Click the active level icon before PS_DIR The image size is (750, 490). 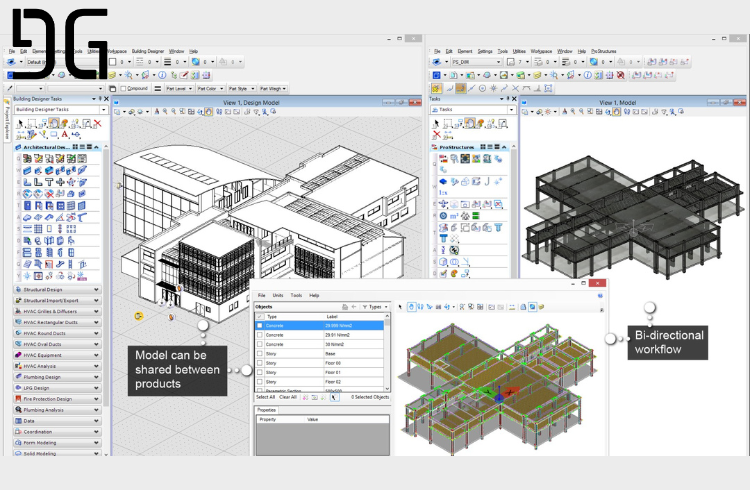pyautogui.click(x=437, y=62)
